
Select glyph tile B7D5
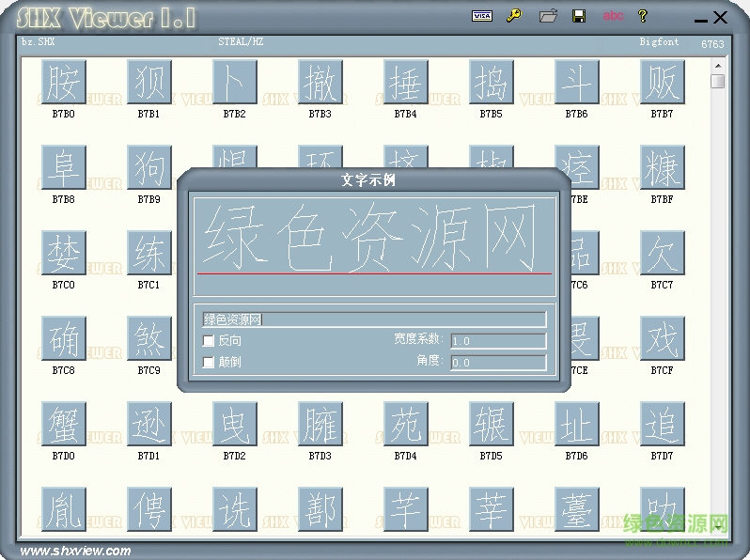coord(492,424)
